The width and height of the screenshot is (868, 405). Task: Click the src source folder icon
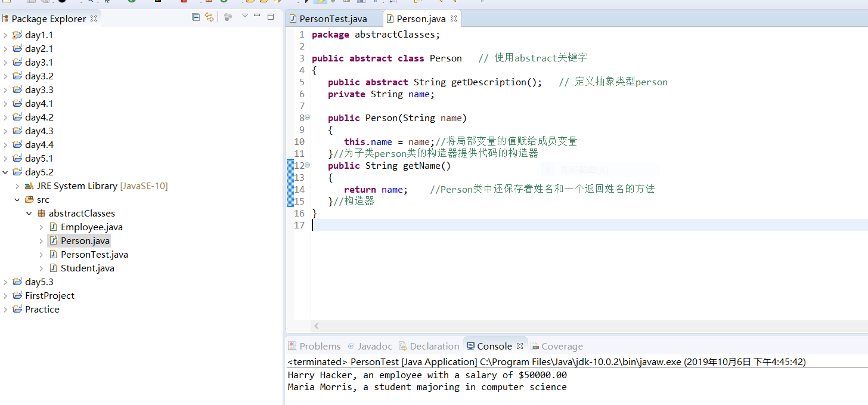coord(29,200)
